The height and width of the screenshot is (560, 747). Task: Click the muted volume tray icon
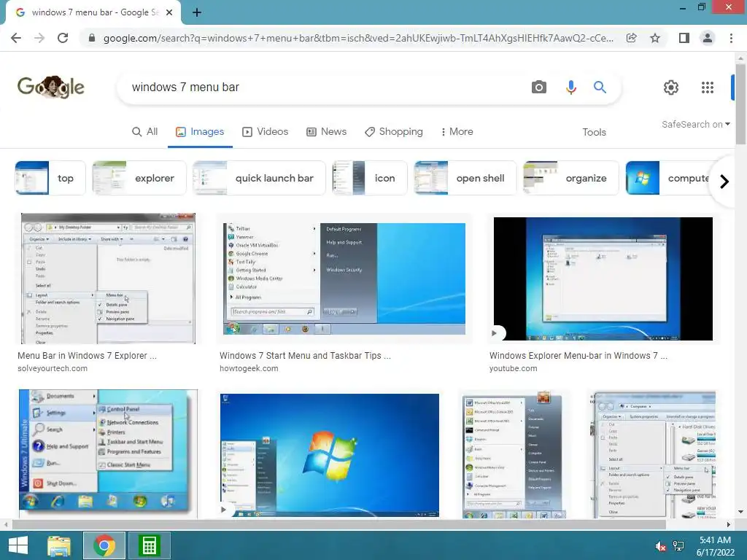tap(660, 546)
